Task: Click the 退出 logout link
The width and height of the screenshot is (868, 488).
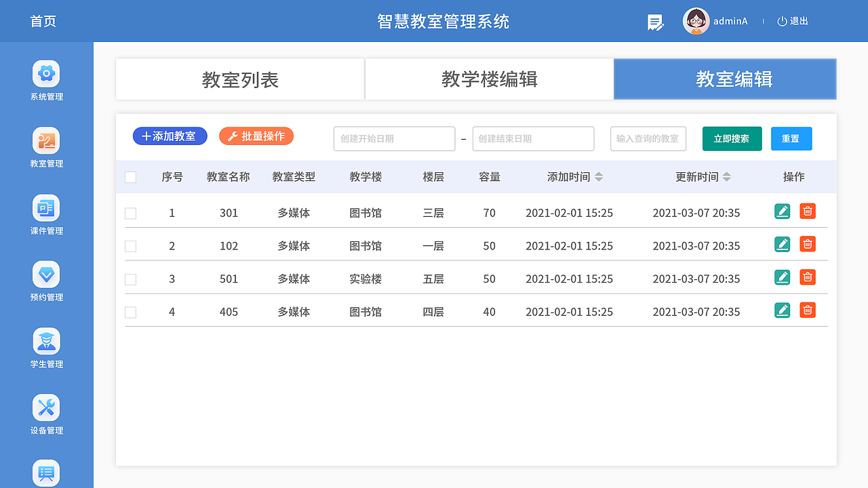Action: pos(799,21)
